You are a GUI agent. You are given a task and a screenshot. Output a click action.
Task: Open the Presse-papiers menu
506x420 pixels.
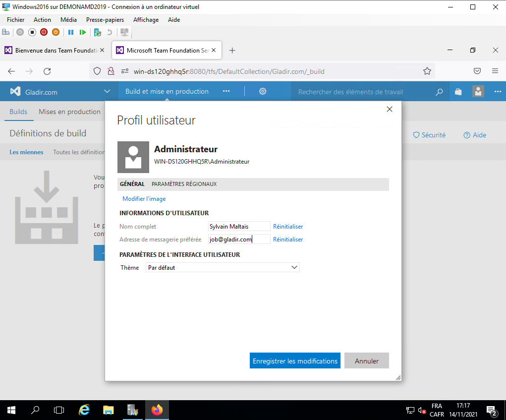coord(105,20)
